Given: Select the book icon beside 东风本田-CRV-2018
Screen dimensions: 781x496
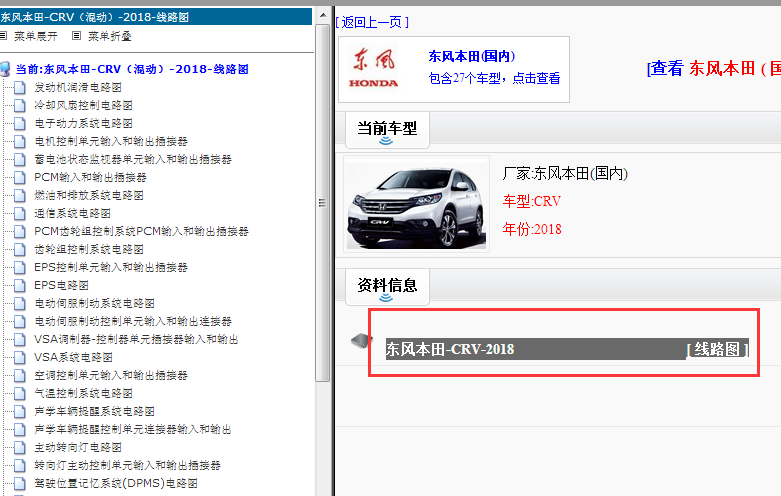Looking at the screenshot, I should (362, 341).
